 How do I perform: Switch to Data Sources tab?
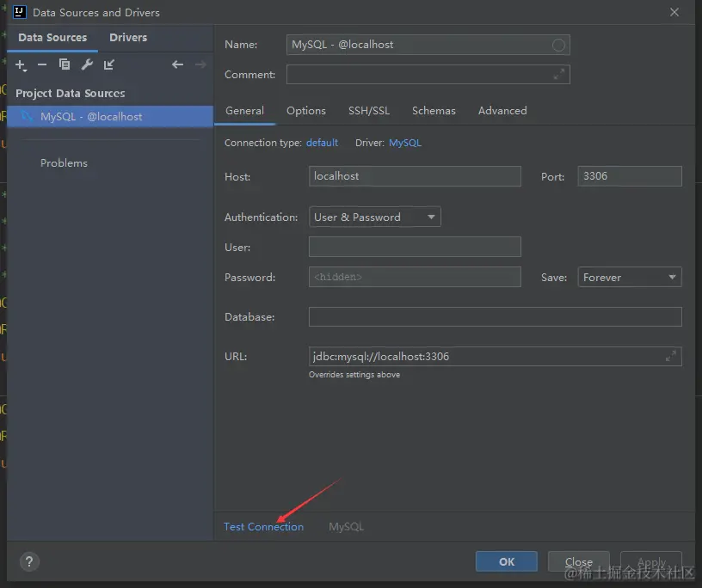pos(52,38)
